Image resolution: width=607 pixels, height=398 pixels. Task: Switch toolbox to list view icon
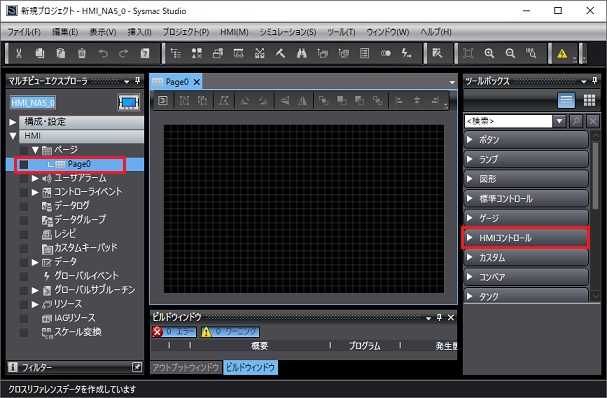point(566,100)
